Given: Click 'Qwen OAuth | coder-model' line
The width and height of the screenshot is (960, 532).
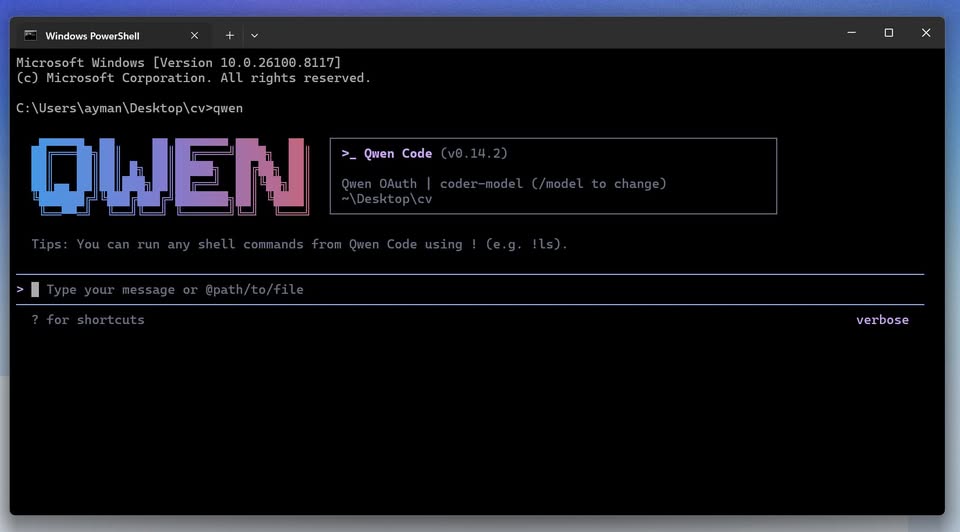Looking at the screenshot, I should pyautogui.click(x=504, y=184).
